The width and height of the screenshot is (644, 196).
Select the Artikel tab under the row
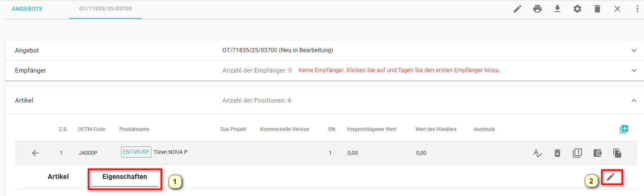coord(58,177)
